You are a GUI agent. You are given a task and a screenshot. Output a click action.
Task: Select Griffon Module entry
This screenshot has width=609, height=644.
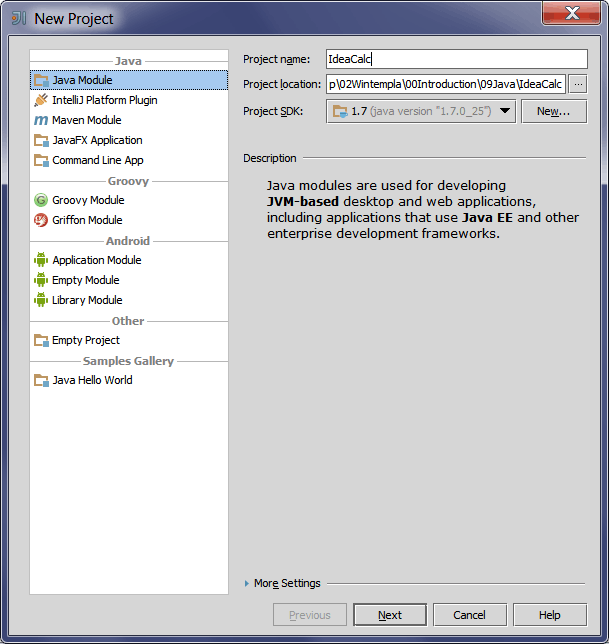pyautogui.click(x=129, y=220)
